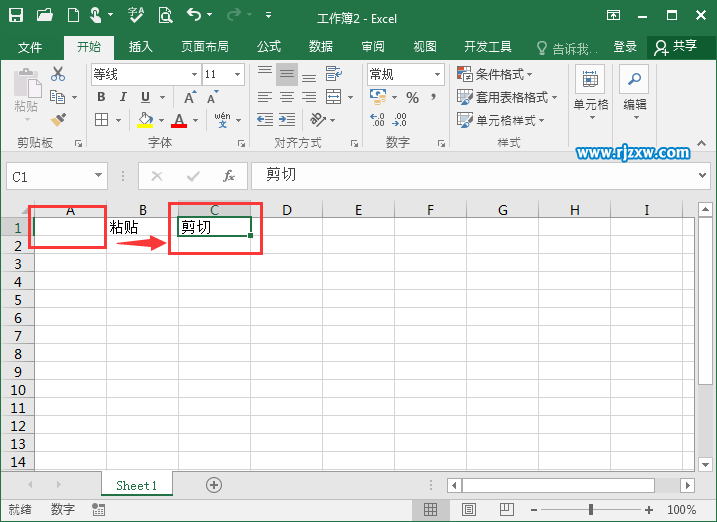Screen dimensions: 717x522
Task: Click the cell borders icon
Action: pos(101,120)
